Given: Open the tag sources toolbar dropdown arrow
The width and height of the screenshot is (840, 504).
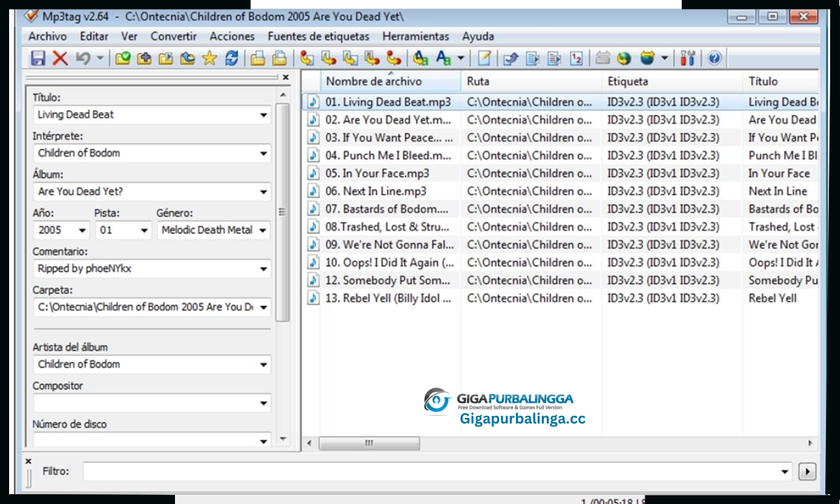Looking at the screenshot, I should [x=664, y=59].
